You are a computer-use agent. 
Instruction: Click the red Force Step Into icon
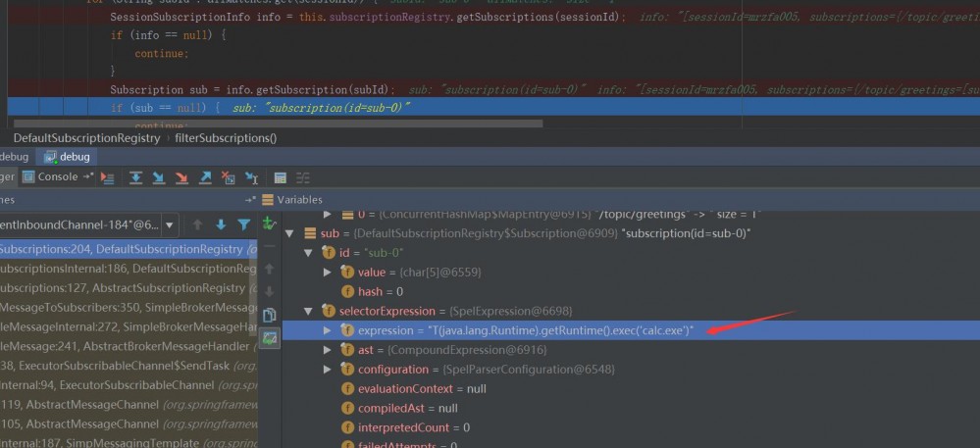pos(181,178)
